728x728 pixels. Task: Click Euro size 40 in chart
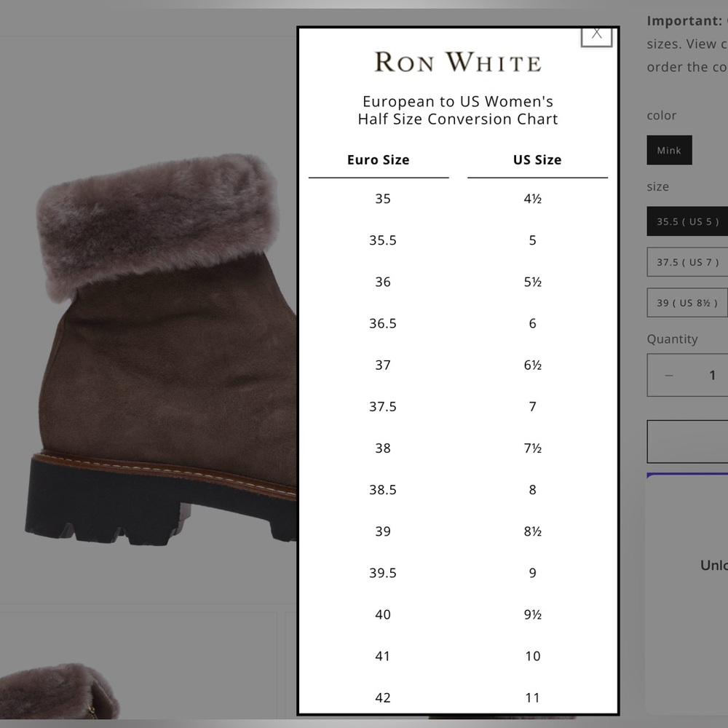383,614
